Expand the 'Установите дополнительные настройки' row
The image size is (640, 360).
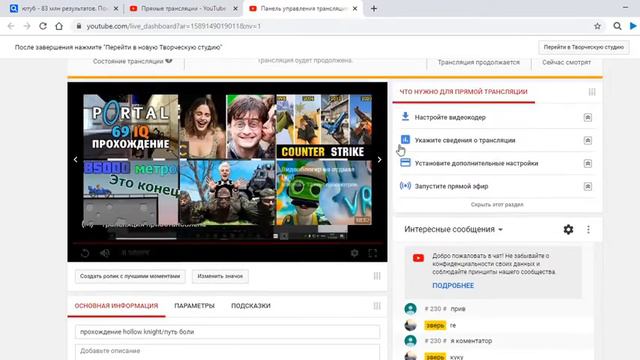[588, 163]
